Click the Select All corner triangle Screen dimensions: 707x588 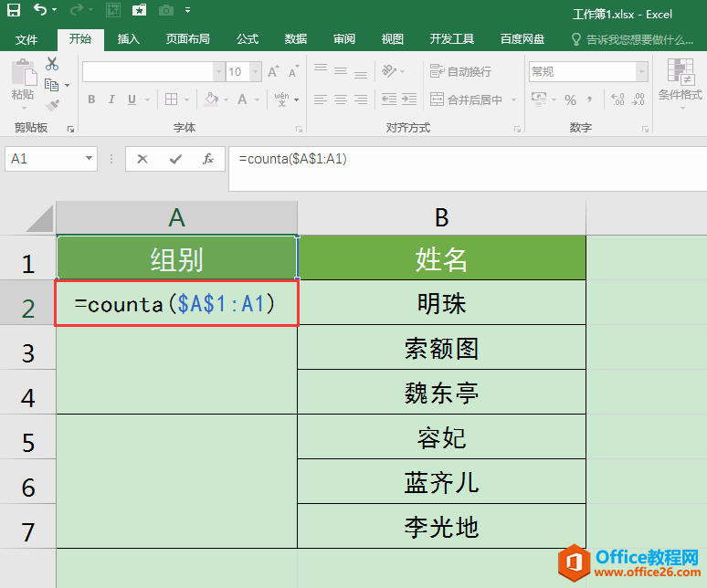coord(39,219)
